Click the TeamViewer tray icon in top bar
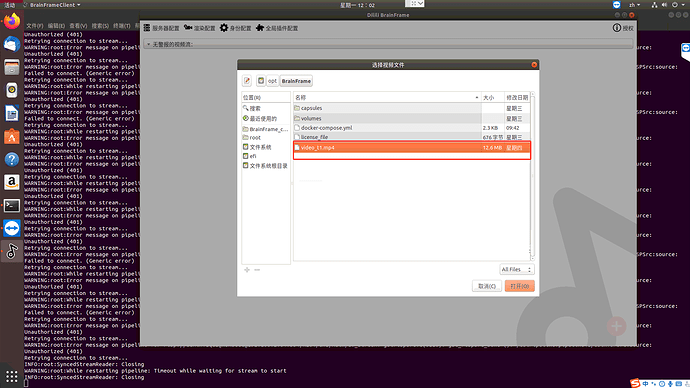This screenshot has width=690, height=388. click(x=617, y=5)
